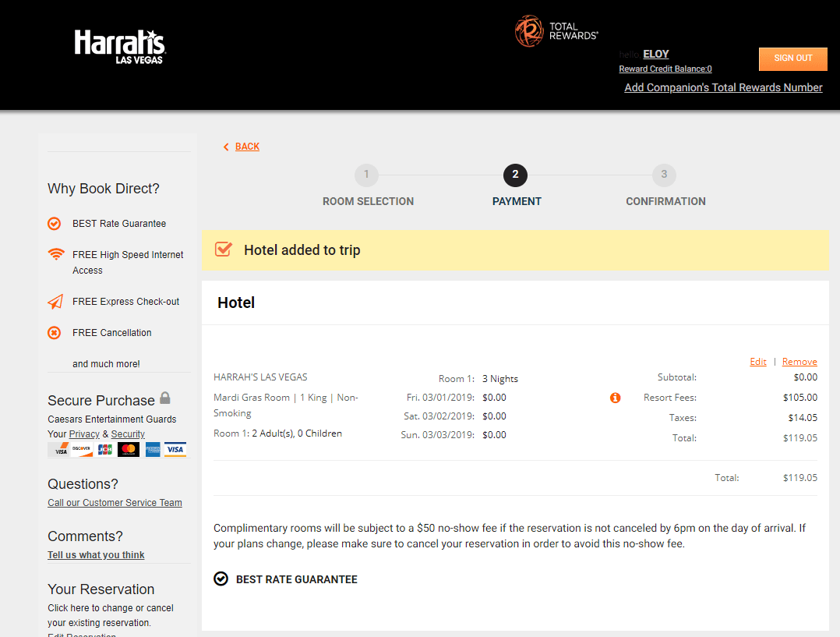Open the Security link
This screenshot has width=840, height=637.
(x=128, y=434)
